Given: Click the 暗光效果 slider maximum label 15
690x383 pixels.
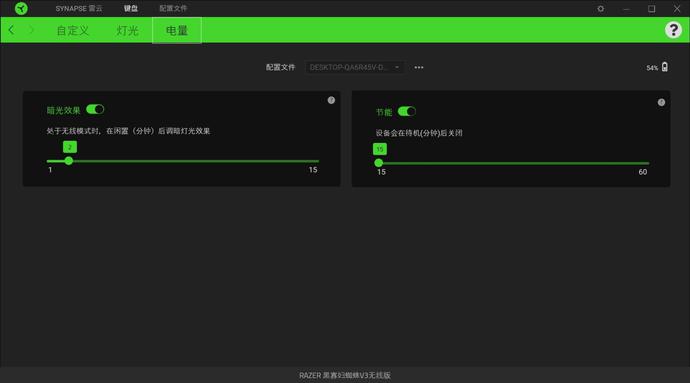Looking at the screenshot, I should point(313,170).
